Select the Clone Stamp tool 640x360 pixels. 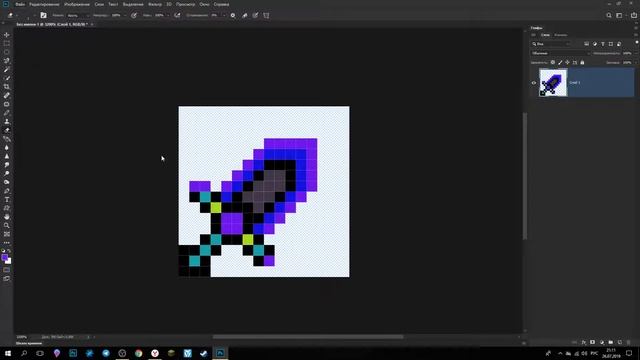(x=7, y=121)
